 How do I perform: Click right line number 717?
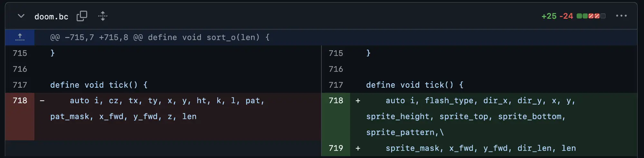click(336, 85)
